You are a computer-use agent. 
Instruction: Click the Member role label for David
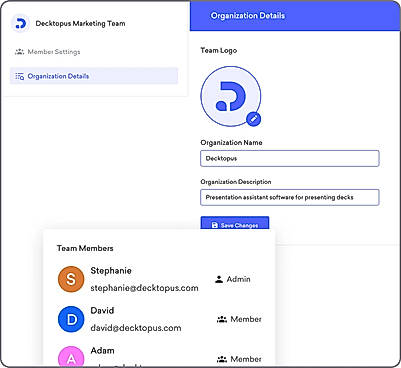click(x=246, y=319)
